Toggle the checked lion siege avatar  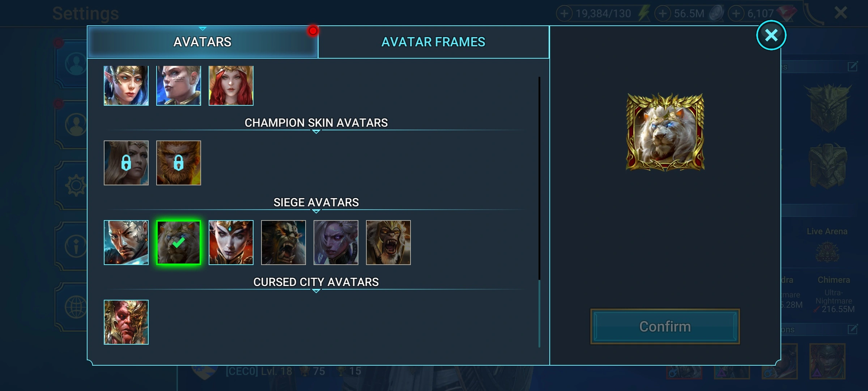(x=178, y=243)
